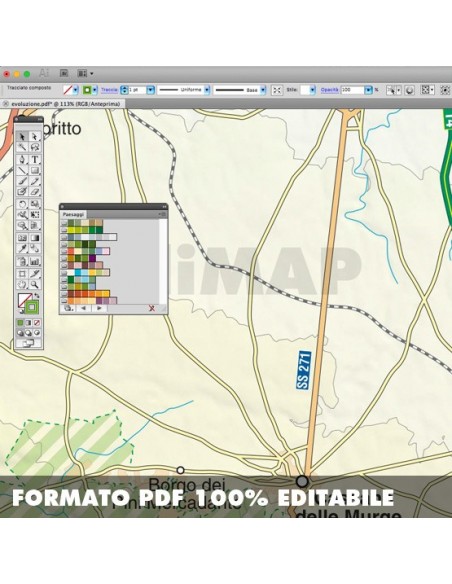Select the Scale tool
This screenshot has width=452, height=584.
[x=35, y=204]
